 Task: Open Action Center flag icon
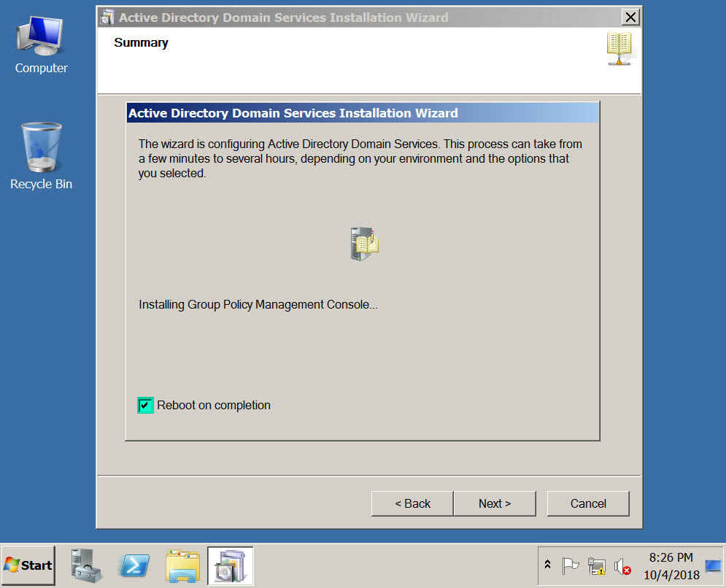point(570,565)
